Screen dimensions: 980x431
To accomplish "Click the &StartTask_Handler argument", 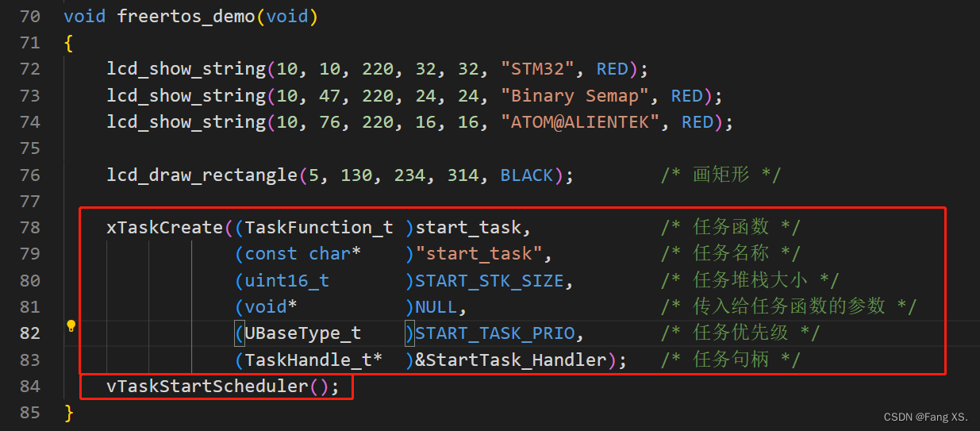I will pos(510,360).
